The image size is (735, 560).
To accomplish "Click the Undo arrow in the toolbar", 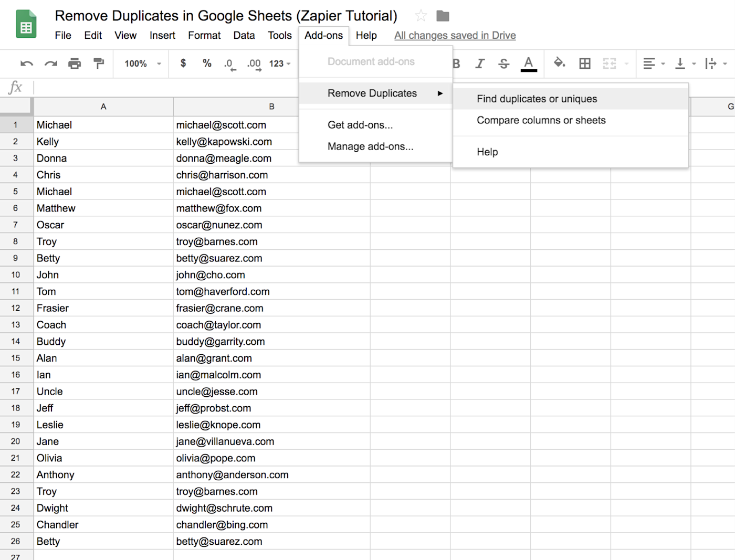I will (x=27, y=64).
